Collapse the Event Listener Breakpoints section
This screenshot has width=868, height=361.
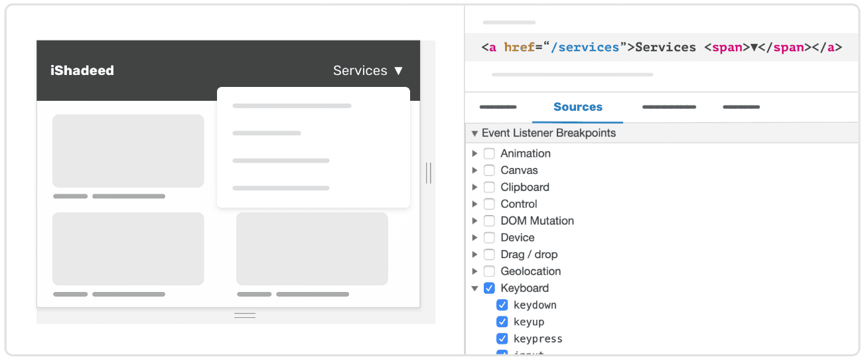point(474,133)
